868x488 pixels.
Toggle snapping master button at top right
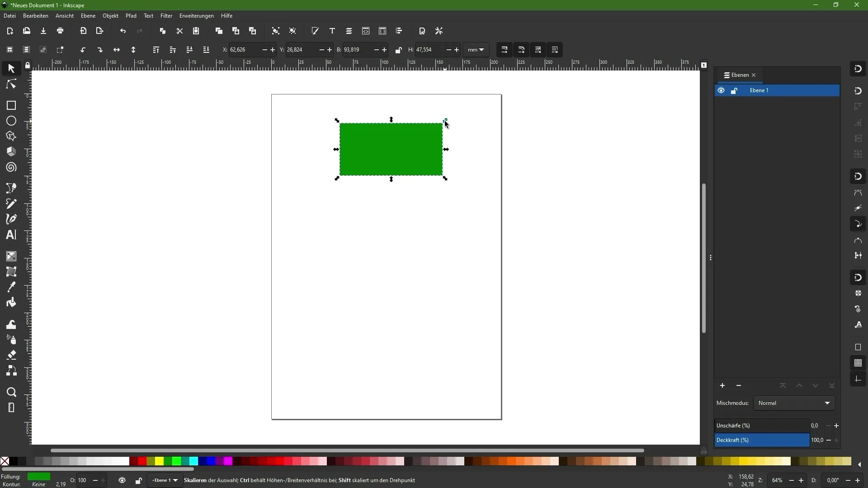click(x=858, y=69)
